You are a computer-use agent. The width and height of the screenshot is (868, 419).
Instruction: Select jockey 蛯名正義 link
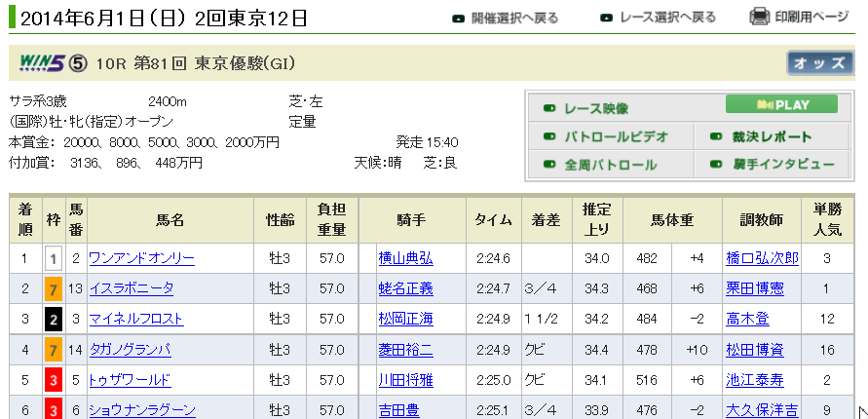[405, 288]
